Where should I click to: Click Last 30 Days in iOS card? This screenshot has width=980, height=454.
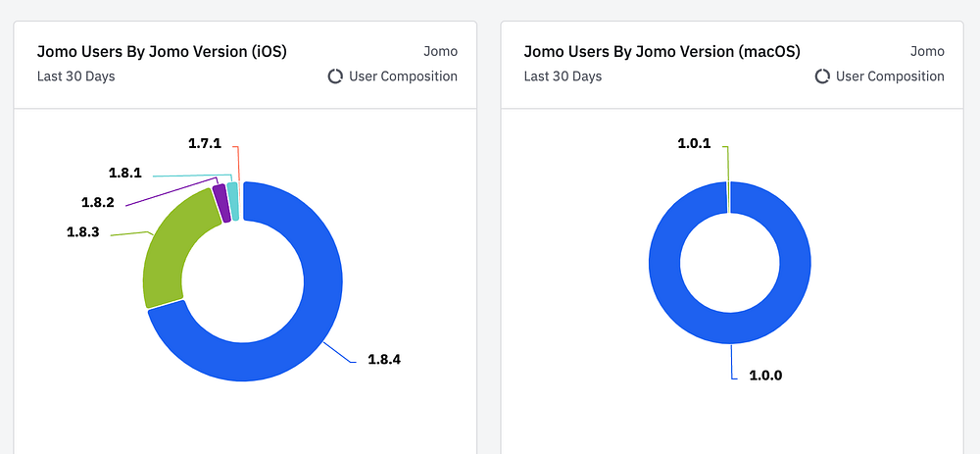pos(75,76)
